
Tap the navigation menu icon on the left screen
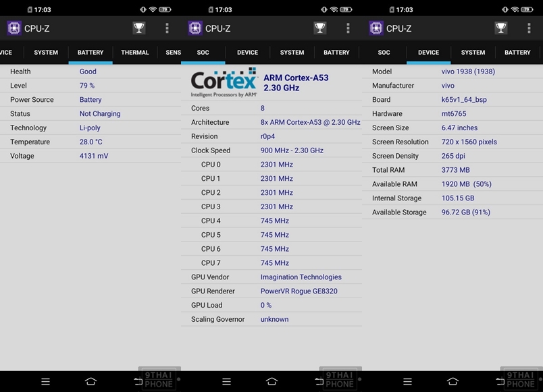coord(46,381)
